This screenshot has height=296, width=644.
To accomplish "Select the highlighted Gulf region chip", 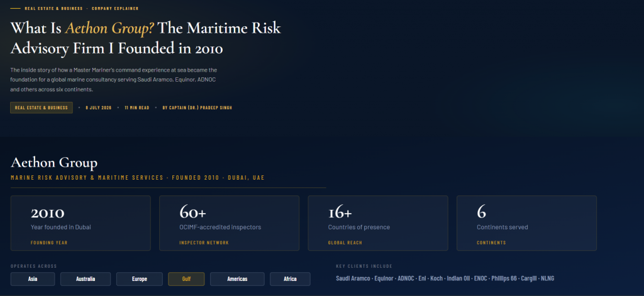I will pyautogui.click(x=186, y=279).
